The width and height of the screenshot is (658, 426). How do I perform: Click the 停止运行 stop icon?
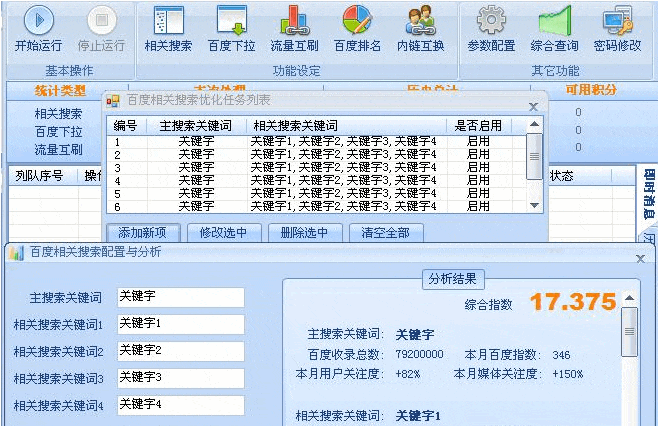[102, 20]
